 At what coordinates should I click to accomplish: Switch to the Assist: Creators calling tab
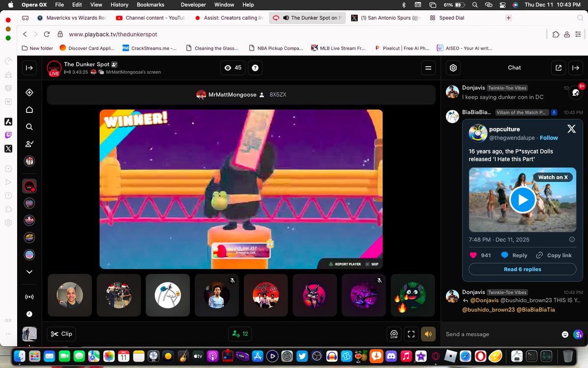click(229, 18)
